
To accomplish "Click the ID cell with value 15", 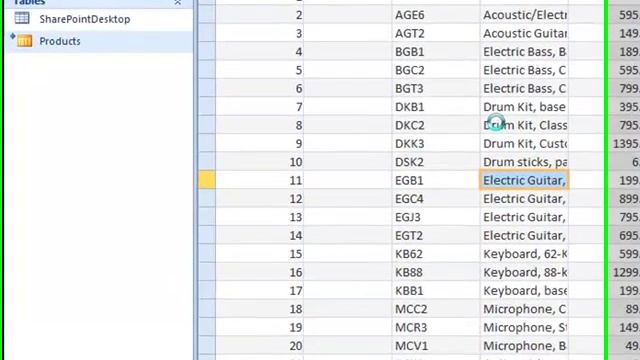I will pos(260,253).
